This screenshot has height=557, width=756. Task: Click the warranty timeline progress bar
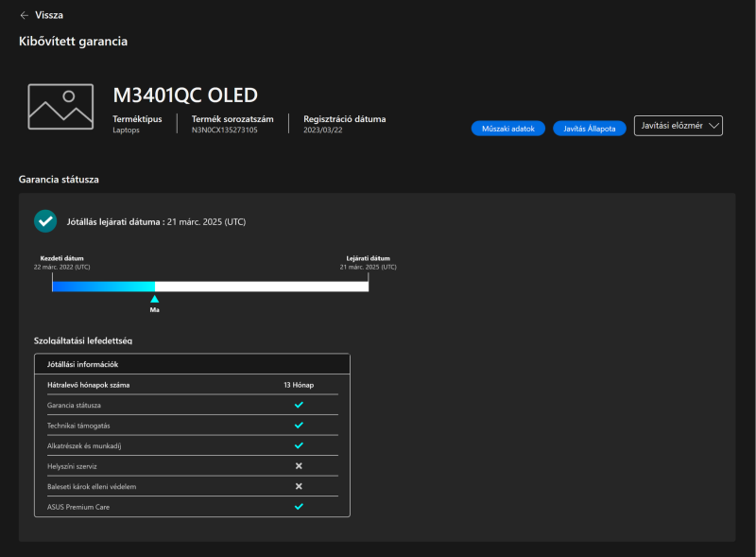tap(210, 287)
